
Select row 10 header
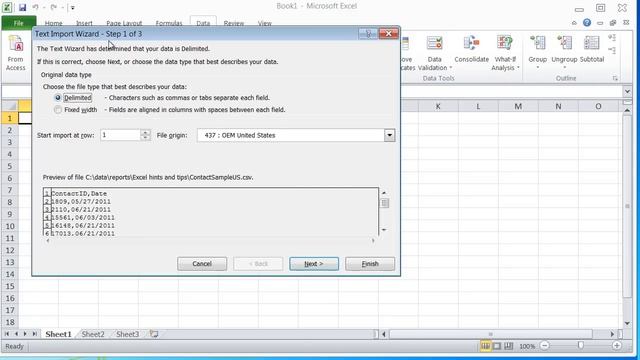point(10,226)
